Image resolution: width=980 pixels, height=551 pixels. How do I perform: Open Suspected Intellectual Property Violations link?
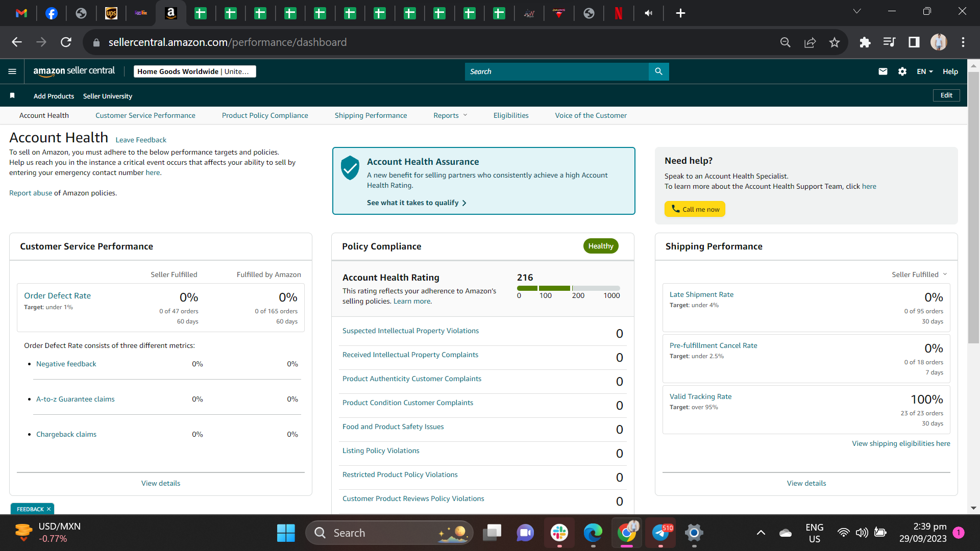410,331
